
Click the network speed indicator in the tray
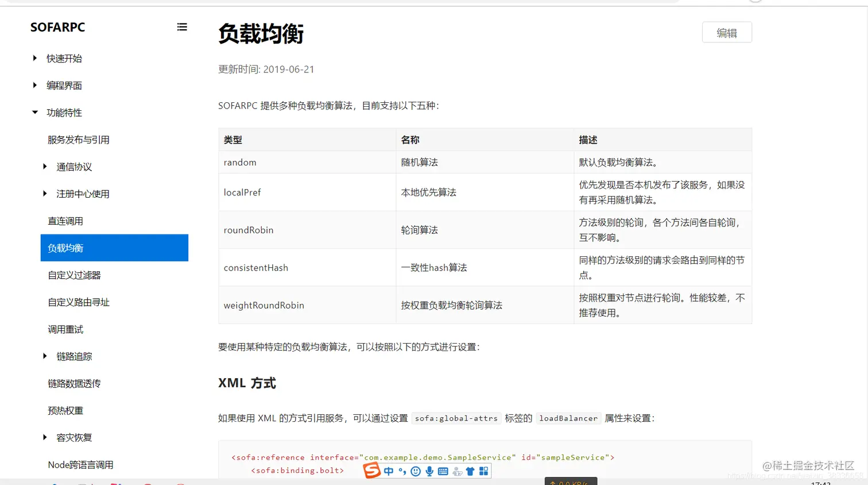click(x=570, y=482)
